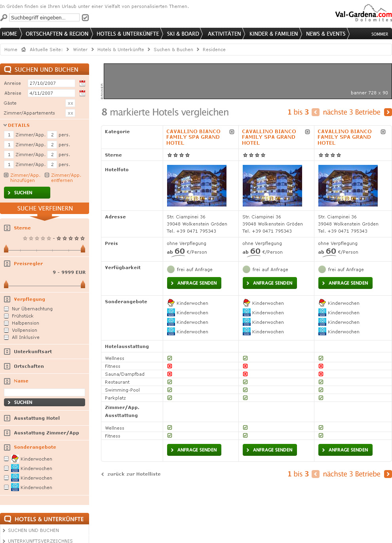Screen dimensions: 392x543
Task: Check the Frühstück option
Action: coord(6,316)
